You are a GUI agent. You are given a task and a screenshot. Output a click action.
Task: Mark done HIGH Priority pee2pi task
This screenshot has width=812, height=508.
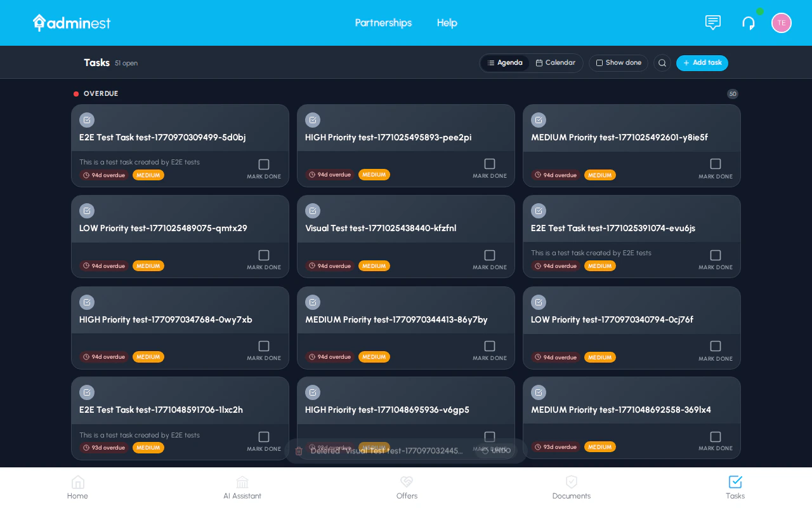pyautogui.click(x=490, y=164)
